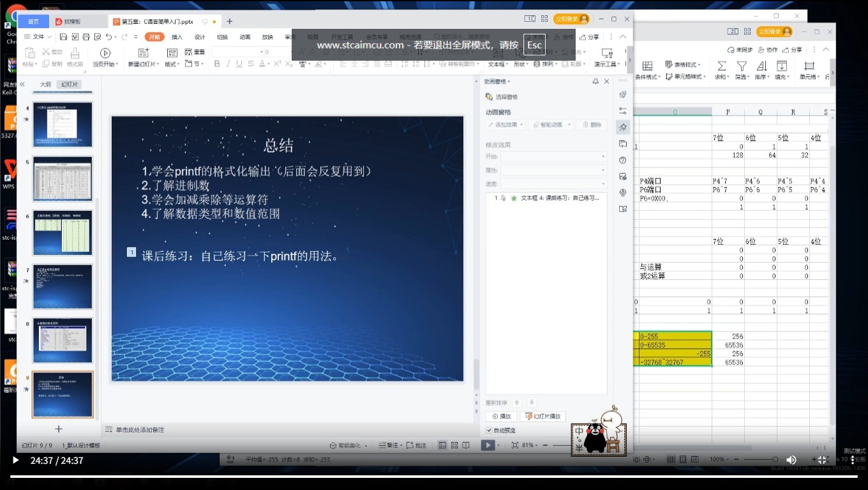Click the 删除 button in animation pane
The image size is (868, 490).
tap(592, 125)
